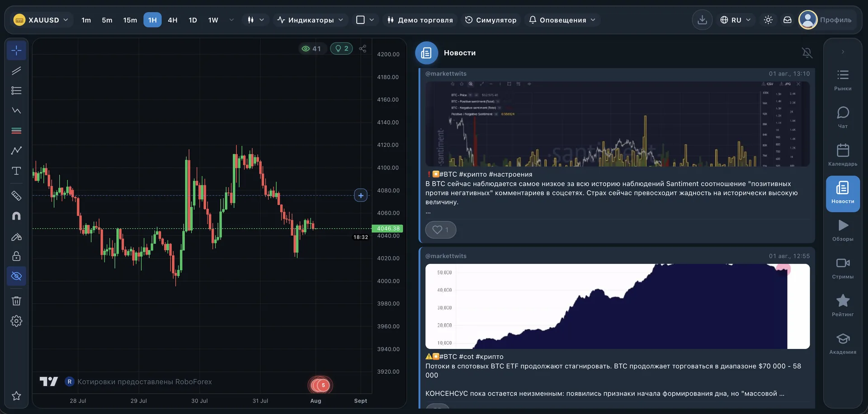The height and width of the screenshot is (414, 868).
Task: Enable magnet snap mode
Action: click(x=16, y=216)
